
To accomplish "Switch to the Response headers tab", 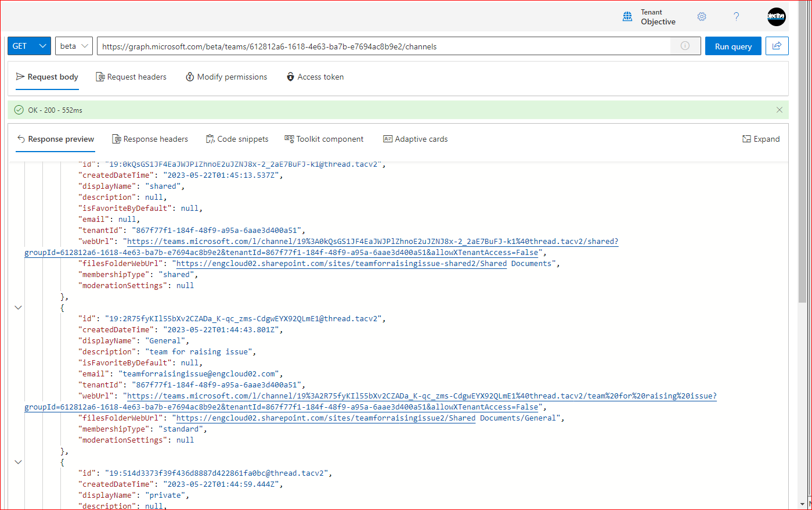I will click(x=150, y=139).
